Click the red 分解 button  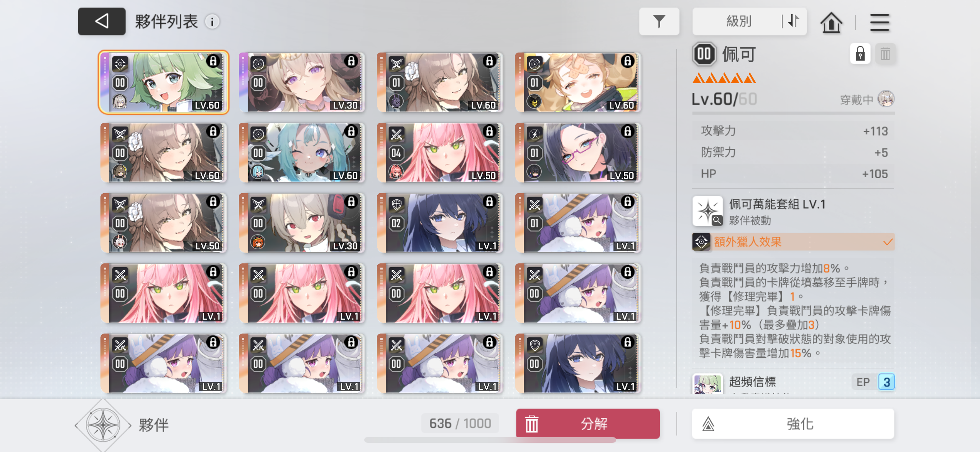point(588,424)
